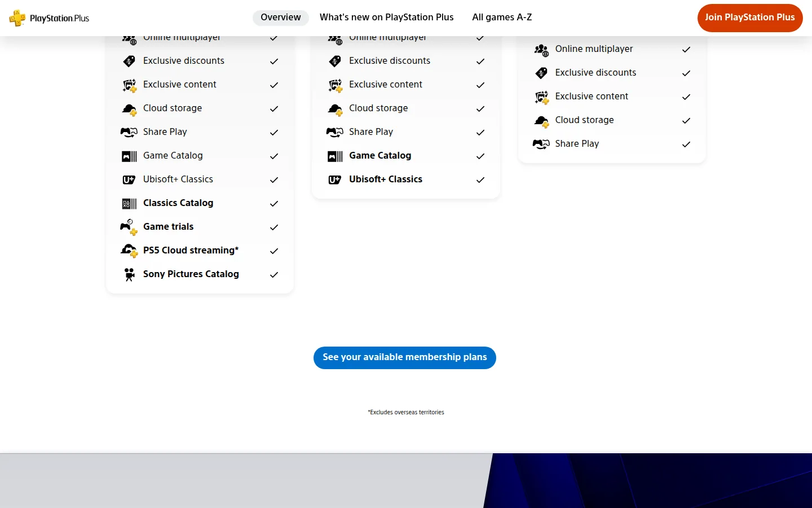Viewport: 812px width, 508px height.
Task: Click the Exclusive content icon in middle card
Action: pyautogui.click(x=335, y=85)
